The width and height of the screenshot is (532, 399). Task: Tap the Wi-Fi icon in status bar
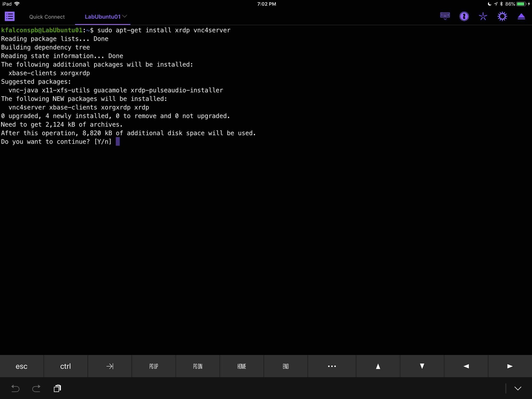pyautogui.click(x=17, y=4)
